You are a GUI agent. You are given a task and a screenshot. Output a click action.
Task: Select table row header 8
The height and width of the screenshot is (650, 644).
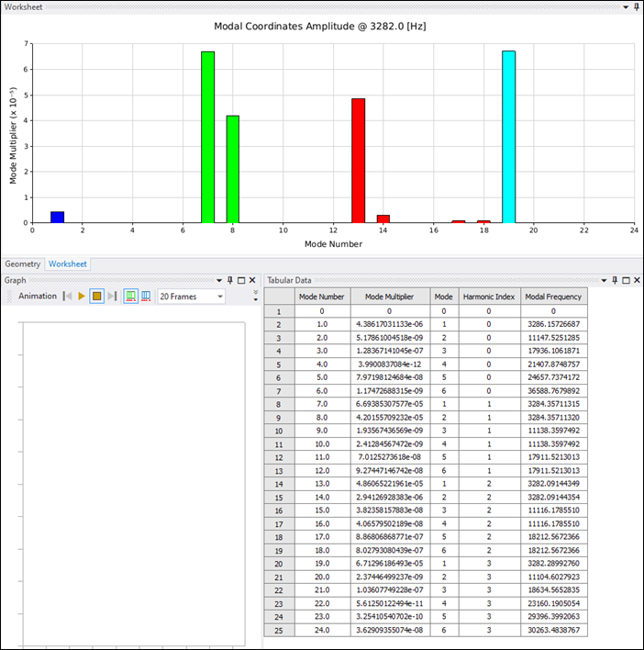[x=279, y=404]
